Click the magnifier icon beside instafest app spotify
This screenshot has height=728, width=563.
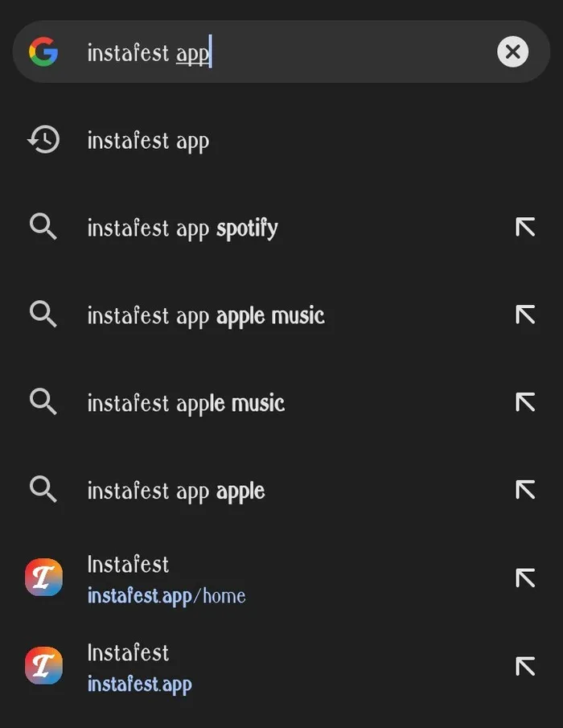pos(43,227)
